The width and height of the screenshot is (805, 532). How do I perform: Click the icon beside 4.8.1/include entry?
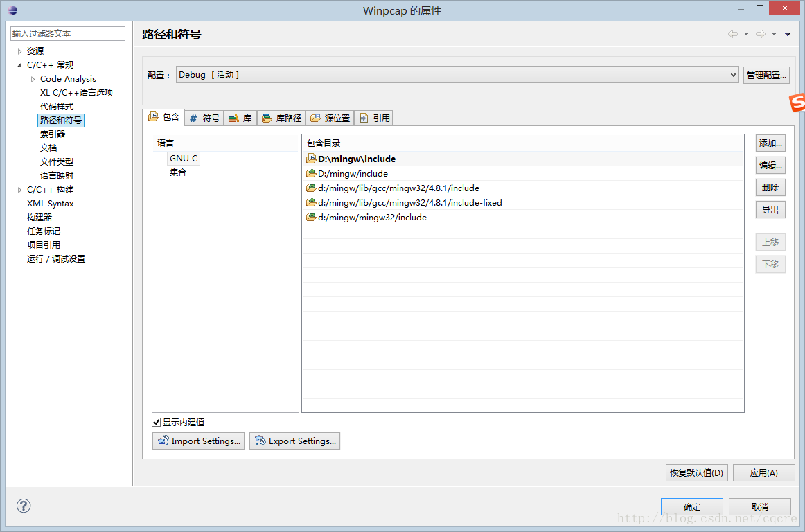pyautogui.click(x=311, y=188)
